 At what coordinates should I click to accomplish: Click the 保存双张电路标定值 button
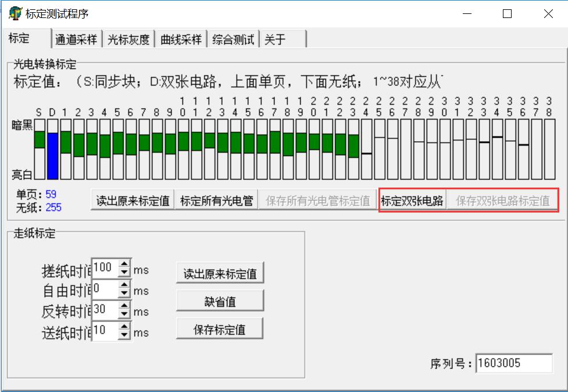[502, 200]
